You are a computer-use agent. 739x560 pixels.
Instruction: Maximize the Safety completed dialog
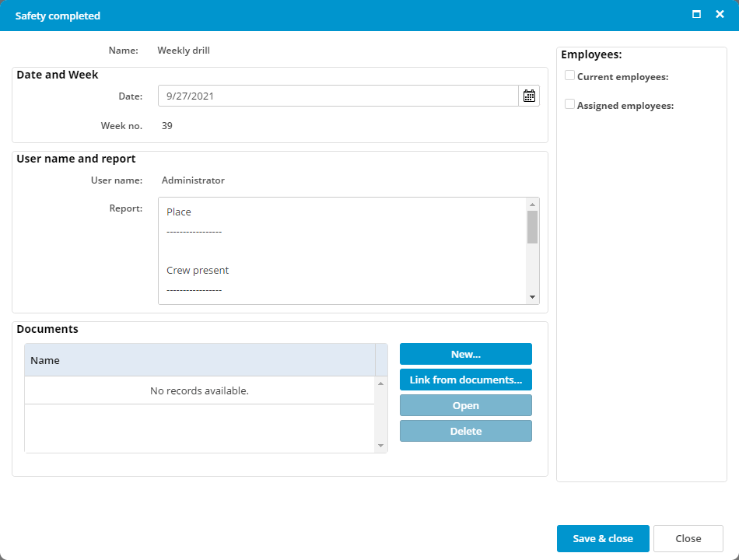[x=696, y=15]
